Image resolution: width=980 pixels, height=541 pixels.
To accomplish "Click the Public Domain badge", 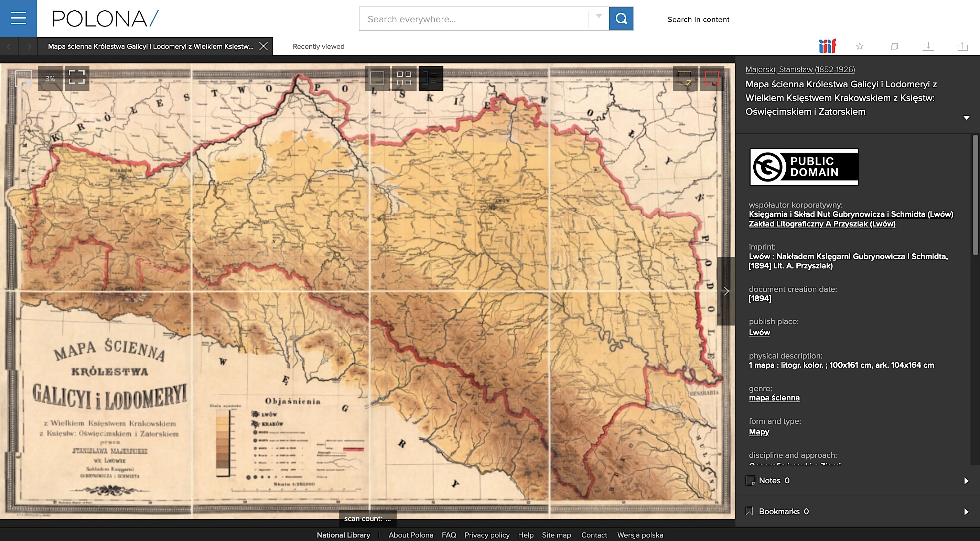I will click(x=804, y=167).
